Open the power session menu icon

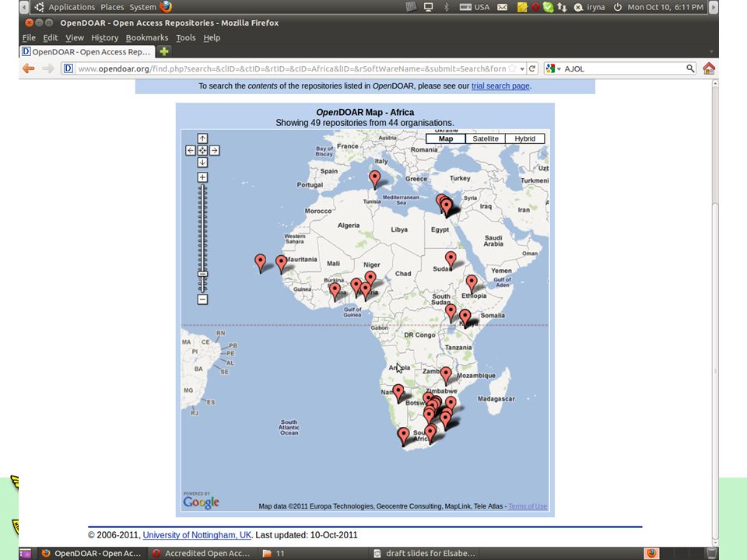click(617, 7)
